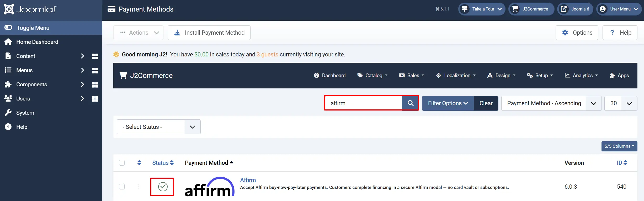The width and height of the screenshot is (644, 201).
Task: Open the list limit dropdown showing 30
Action: (621, 103)
